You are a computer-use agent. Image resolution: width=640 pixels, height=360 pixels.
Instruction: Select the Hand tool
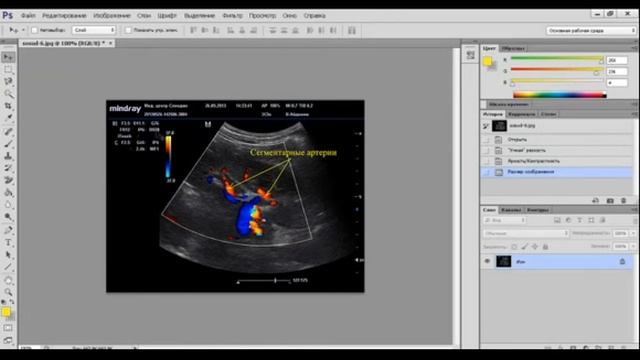point(8,280)
